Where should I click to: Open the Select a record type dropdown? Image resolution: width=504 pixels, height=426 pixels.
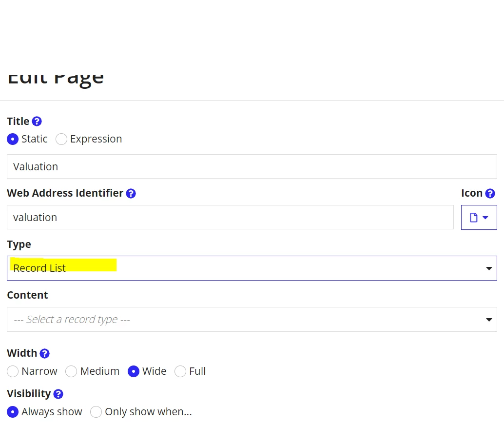pyautogui.click(x=252, y=319)
